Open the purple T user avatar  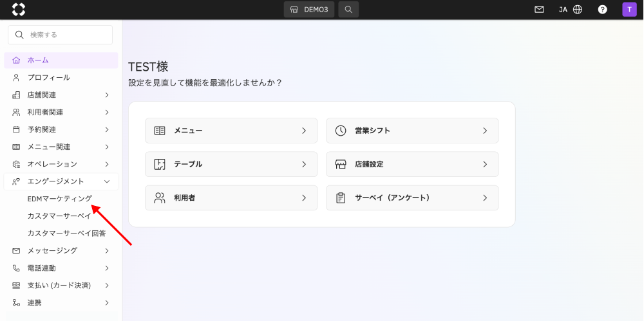coord(629,10)
